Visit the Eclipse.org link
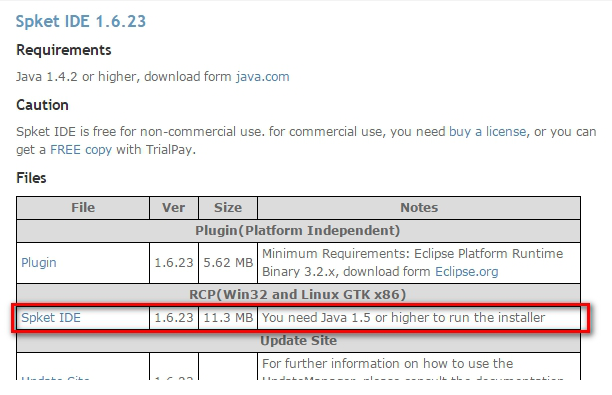This screenshot has width=612, height=395. click(466, 272)
